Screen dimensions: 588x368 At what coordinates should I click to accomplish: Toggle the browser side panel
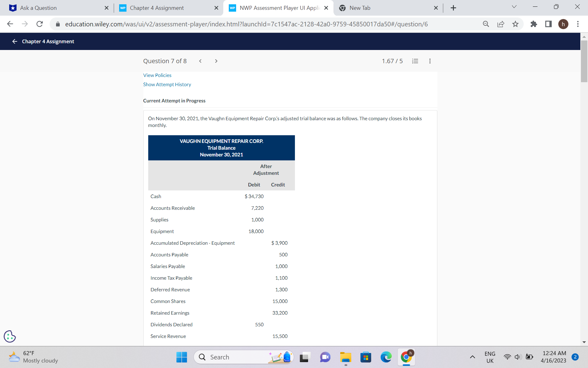click(x=548, y=24)
